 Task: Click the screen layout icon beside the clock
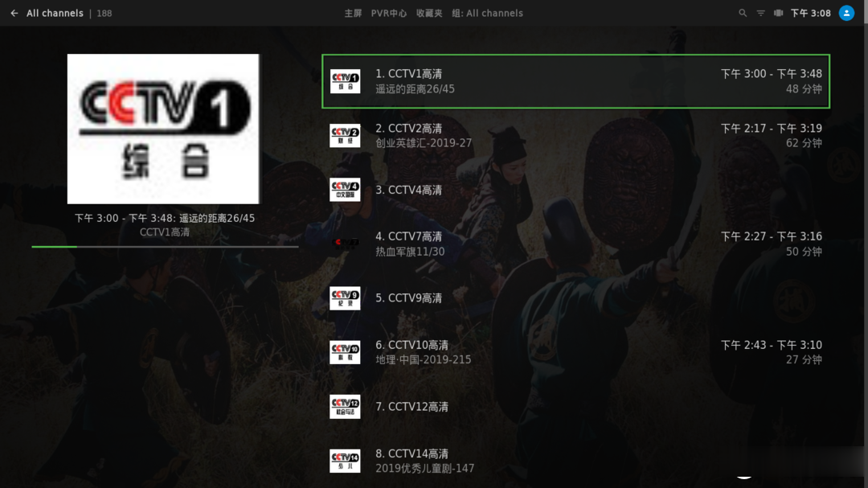point(778,14)
